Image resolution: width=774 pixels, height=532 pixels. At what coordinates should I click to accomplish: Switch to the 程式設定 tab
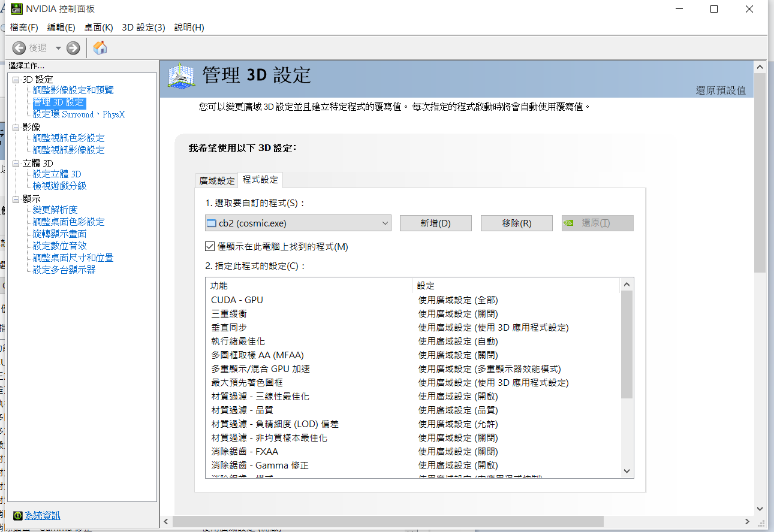coord(260,180)
